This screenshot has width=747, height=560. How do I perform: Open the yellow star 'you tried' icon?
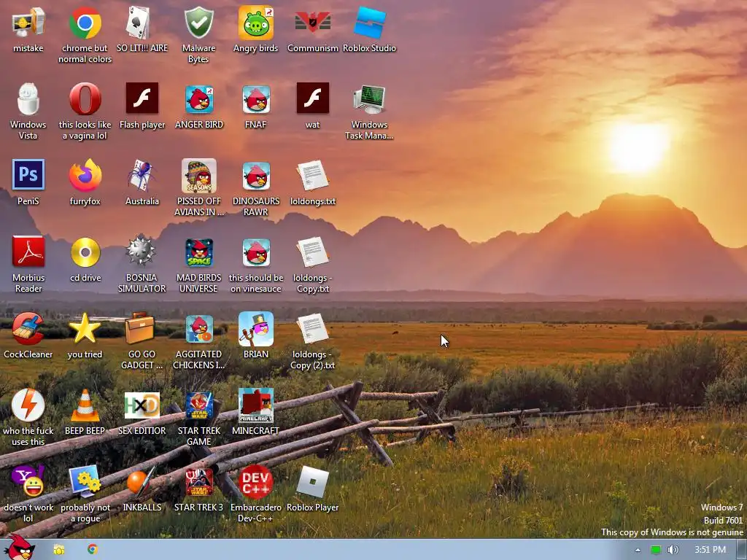[85, 329]
